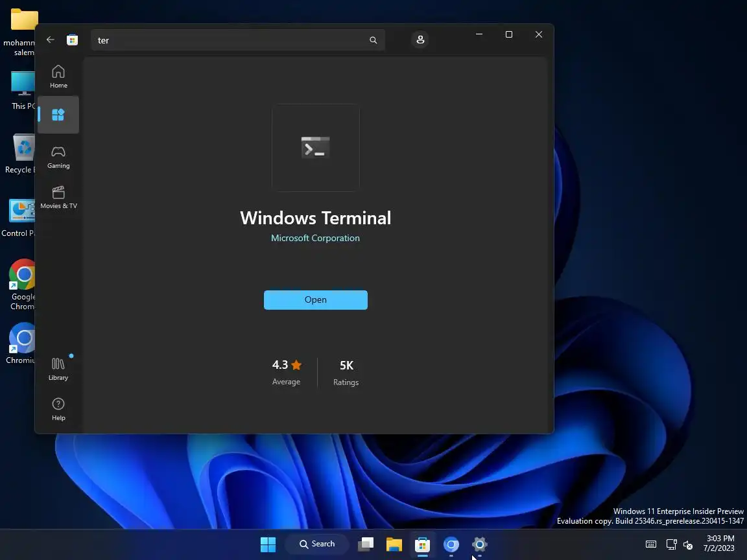Select the This PC desktop icon

point(22,91)
